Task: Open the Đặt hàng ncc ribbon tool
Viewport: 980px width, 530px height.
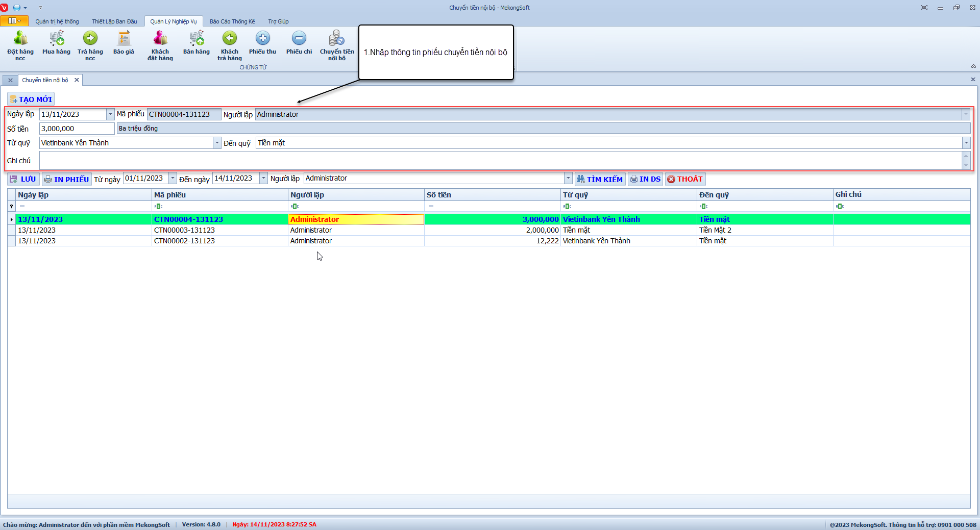Action: (20, 45)
